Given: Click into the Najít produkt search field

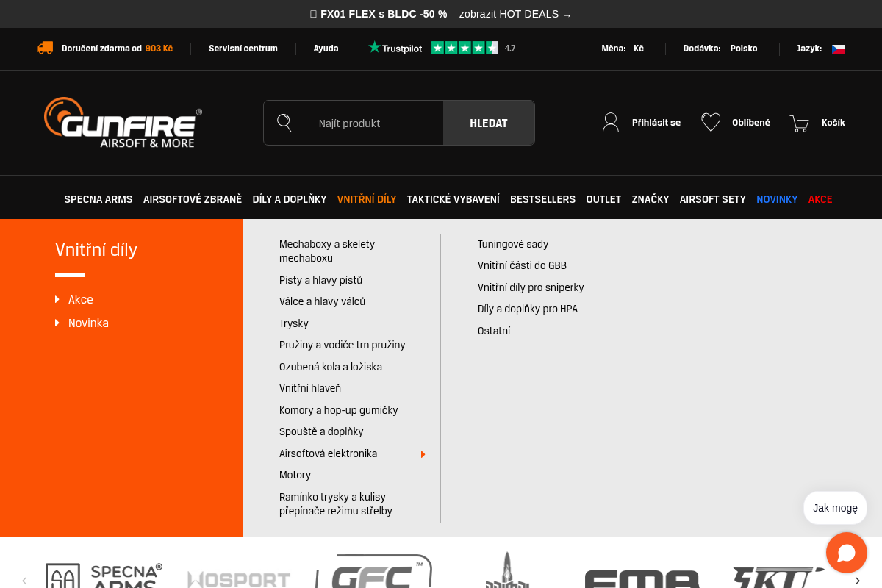Looking at the screenshot, I should tap(375, 123).
